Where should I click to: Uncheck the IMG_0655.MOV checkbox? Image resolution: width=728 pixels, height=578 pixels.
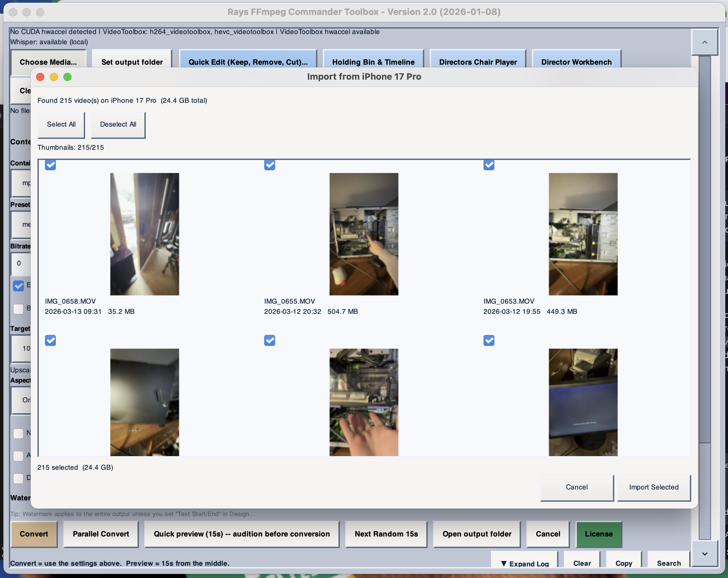270,165
